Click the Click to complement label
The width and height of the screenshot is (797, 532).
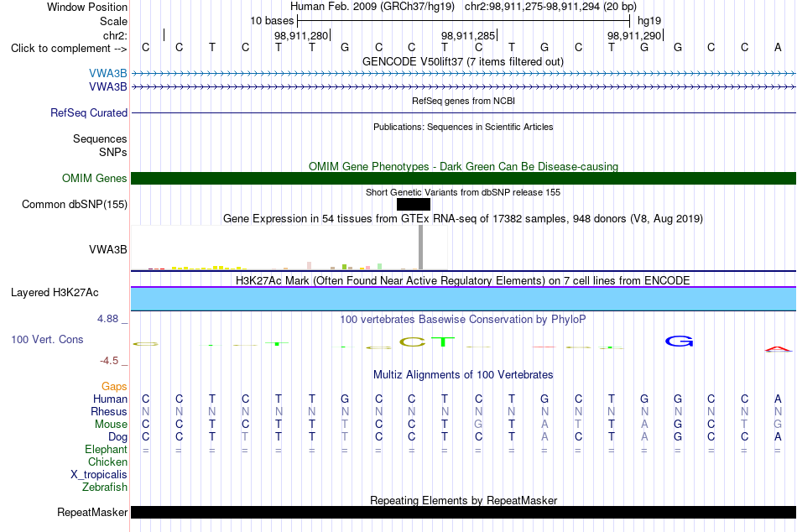point(69,49)
